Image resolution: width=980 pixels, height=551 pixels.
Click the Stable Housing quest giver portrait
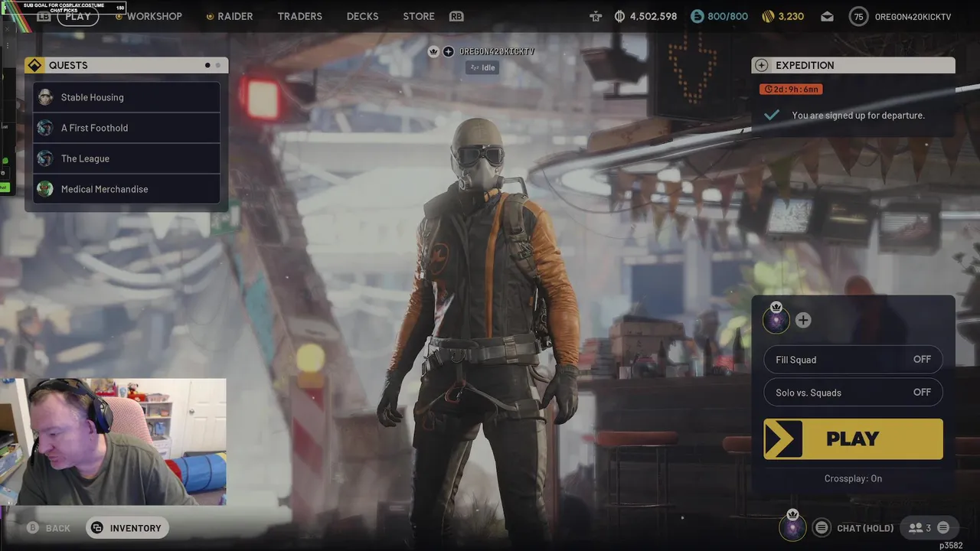(x=45, y=97)
